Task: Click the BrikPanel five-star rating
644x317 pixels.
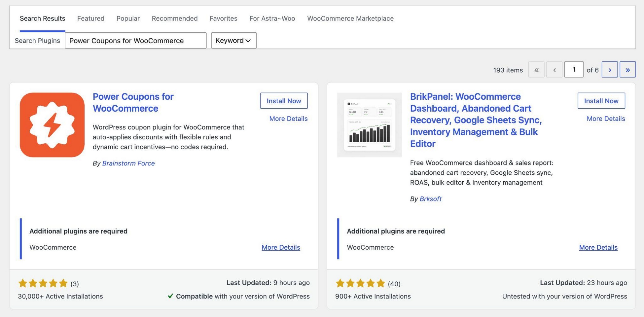Action: [360, 283]
